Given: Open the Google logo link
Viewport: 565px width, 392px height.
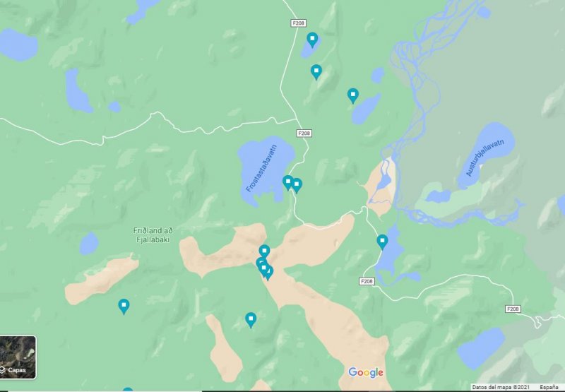Looking at the screenshot, I should (x=366, y=372).
